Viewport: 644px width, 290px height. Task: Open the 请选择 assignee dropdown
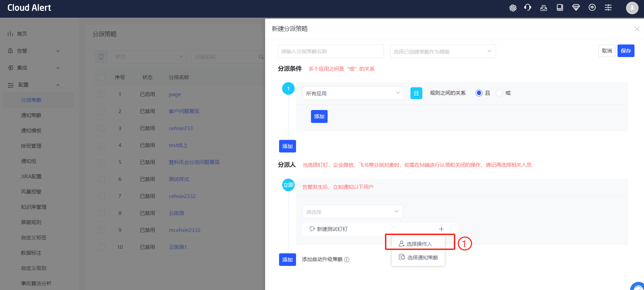pyautogui.click(x=352, y=212)
